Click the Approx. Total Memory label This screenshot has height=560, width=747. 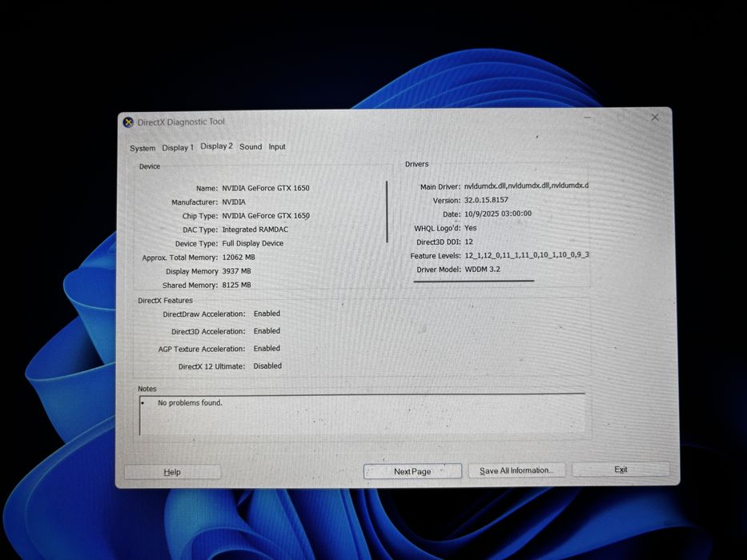[180, 258]
